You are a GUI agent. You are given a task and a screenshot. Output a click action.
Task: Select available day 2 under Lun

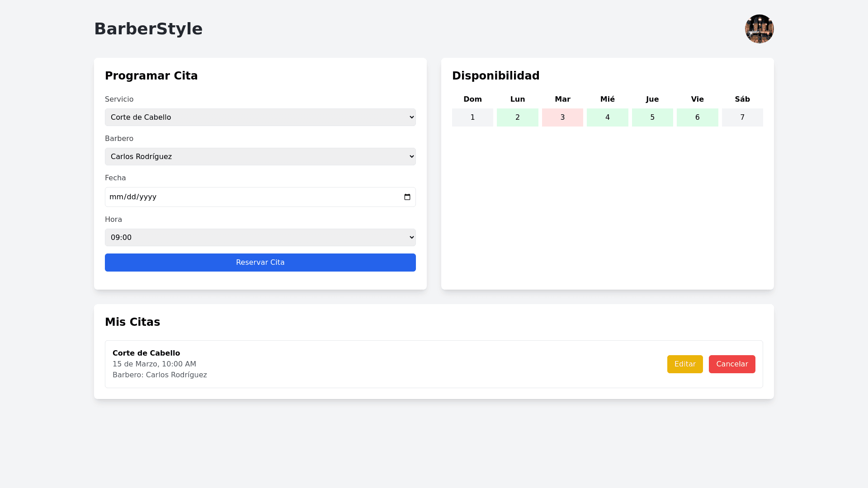(x=517, y=117)
